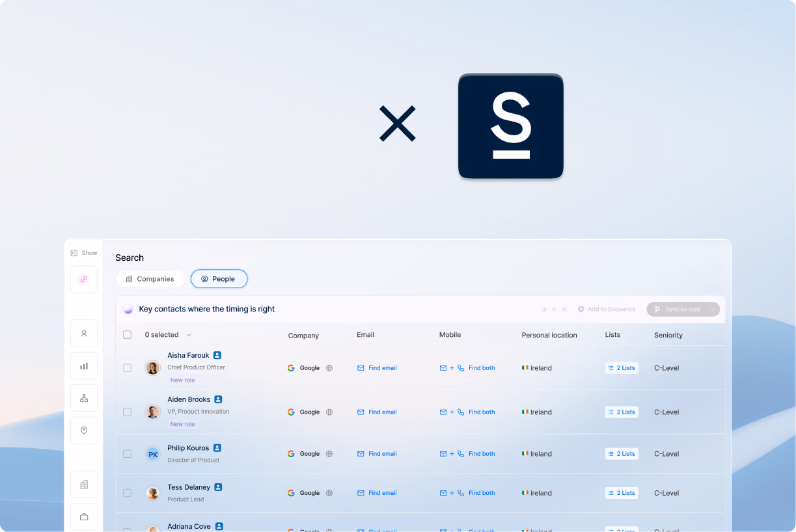Click contact badge icon next to Tess Delaney
The height and width of the screenshot is (532, 796).
click(219, 487)
